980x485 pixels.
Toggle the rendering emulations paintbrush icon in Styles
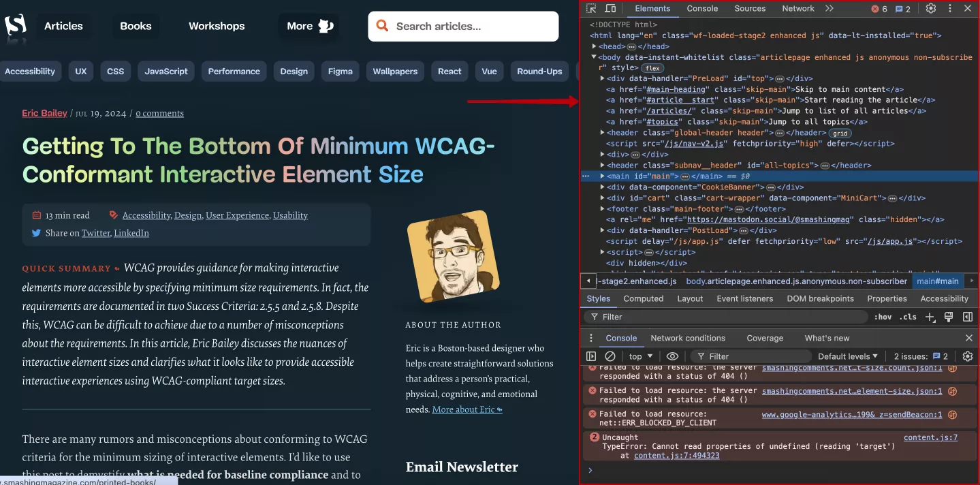click(x=949, y=317)
